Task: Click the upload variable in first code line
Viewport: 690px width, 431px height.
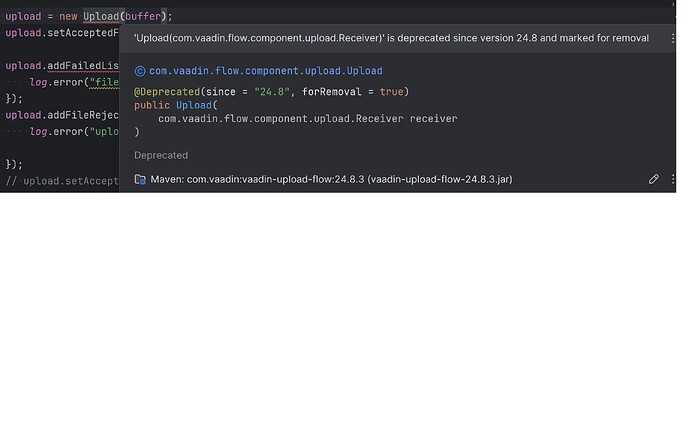Action: (23, 16)
